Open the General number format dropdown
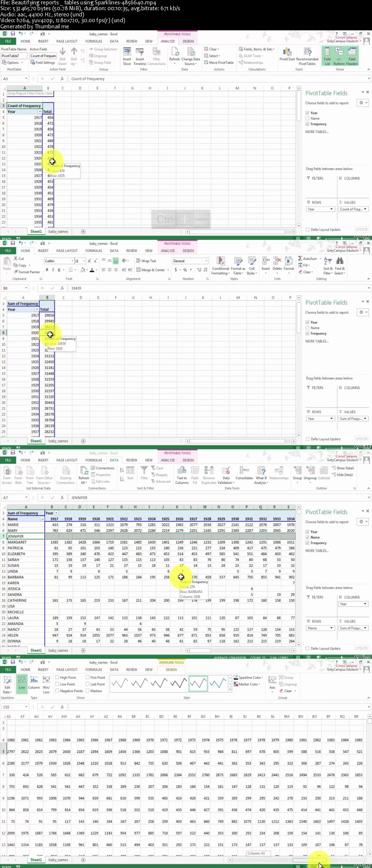The height and width of the screenshot is (868, 372). pyautogui.click(x=206, y=261)
